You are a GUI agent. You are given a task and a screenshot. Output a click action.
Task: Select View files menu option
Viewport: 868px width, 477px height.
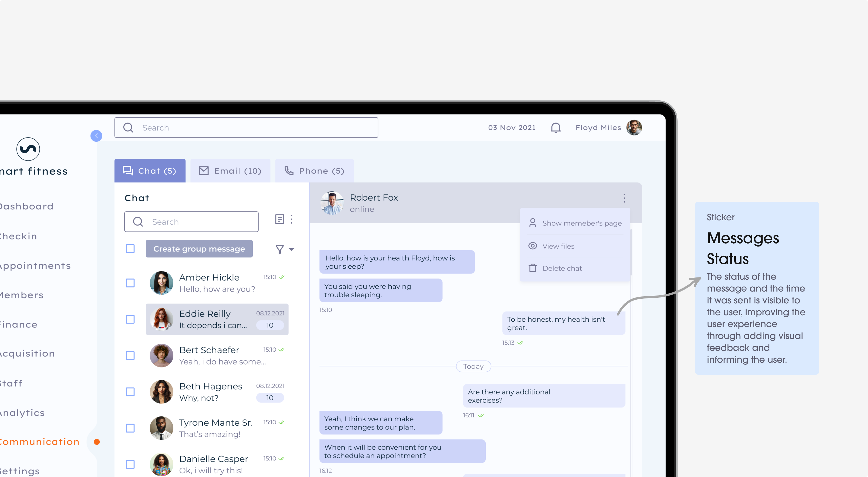coord(575,246)
